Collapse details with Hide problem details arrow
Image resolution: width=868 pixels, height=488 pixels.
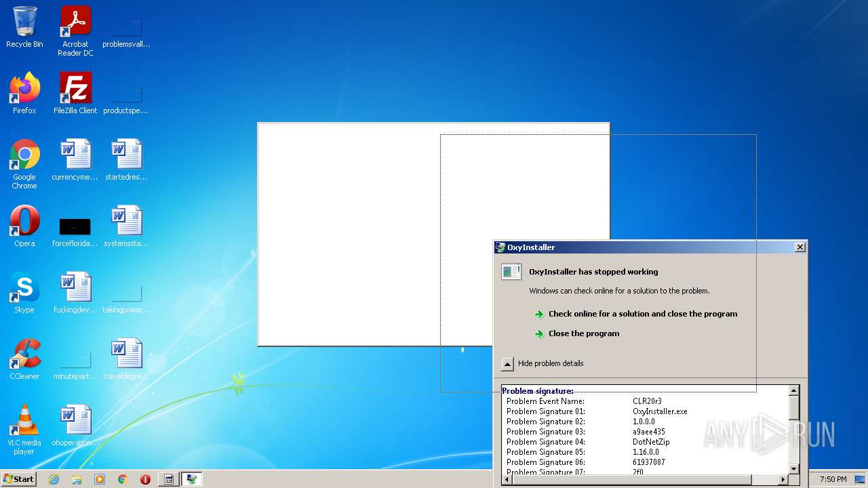(507, 364)
